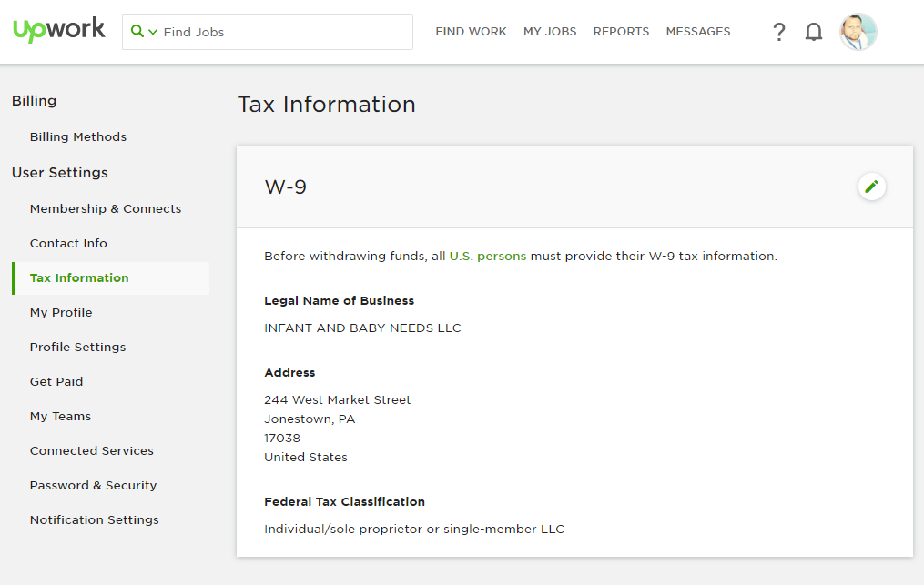Image resolution: width=924 pixels, height=585 pixels.
Task: Open the help question mark icon
Action: point(779,32)
